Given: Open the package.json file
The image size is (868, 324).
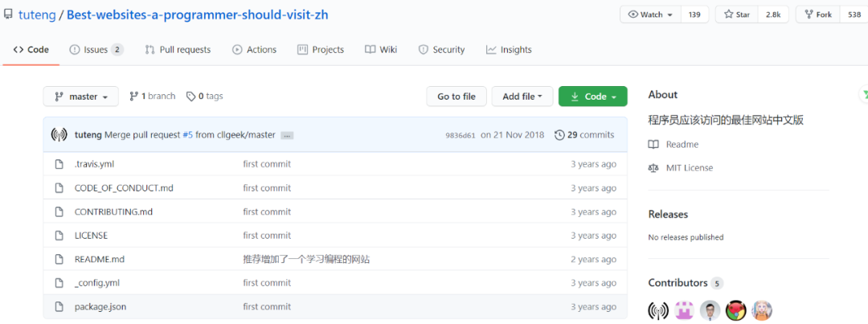Looking at the screenshot, I should click(100, 307).
